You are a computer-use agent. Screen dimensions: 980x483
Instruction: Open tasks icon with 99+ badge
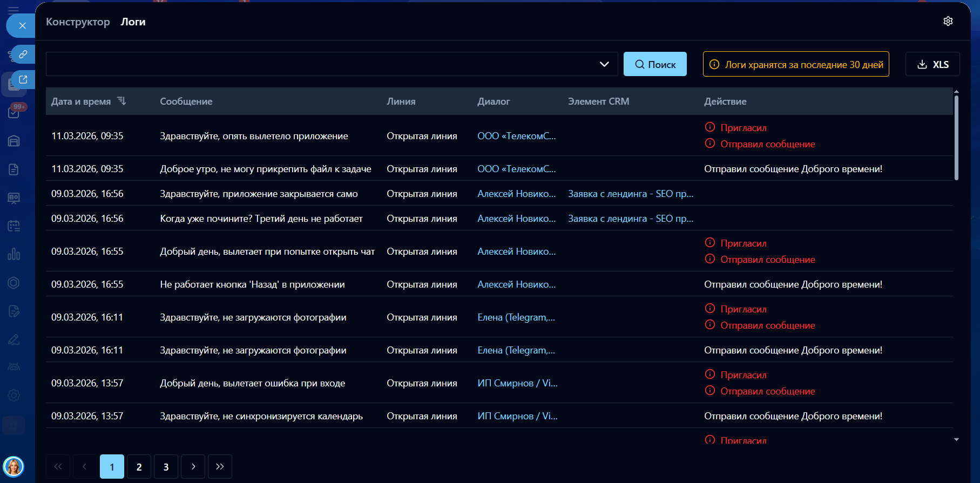point(14,112)
